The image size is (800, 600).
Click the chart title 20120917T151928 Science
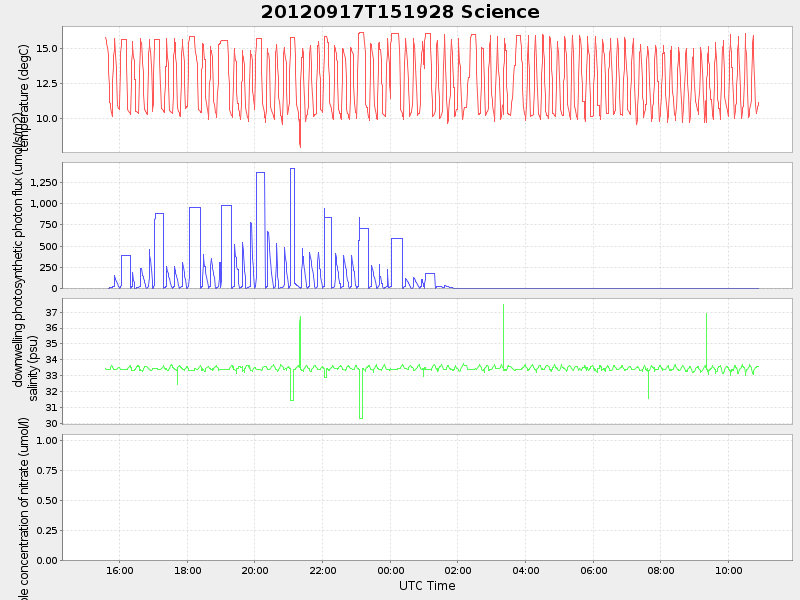click(400, 12)
